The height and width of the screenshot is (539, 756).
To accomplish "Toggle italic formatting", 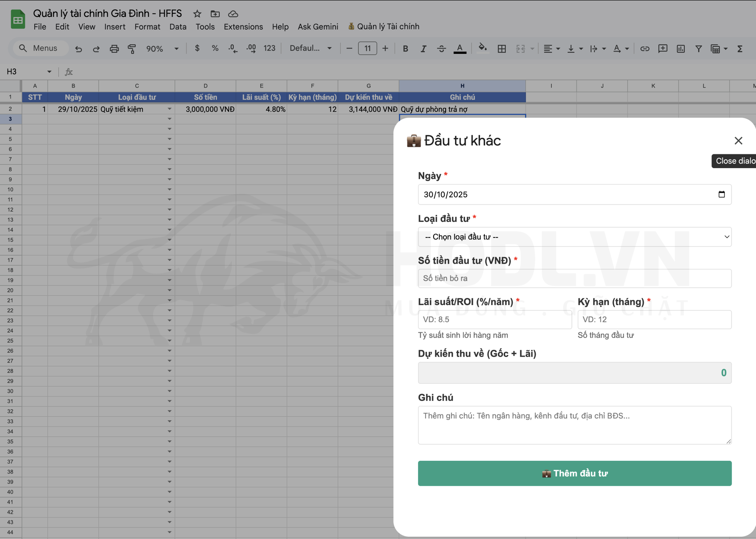I will pos(423,48).
